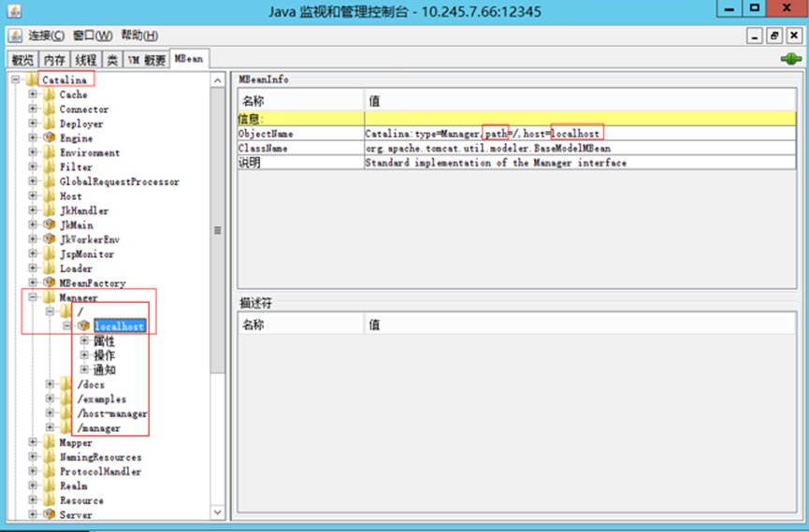Click the tree vertical scrollbar thumb

tap(218, 230)
